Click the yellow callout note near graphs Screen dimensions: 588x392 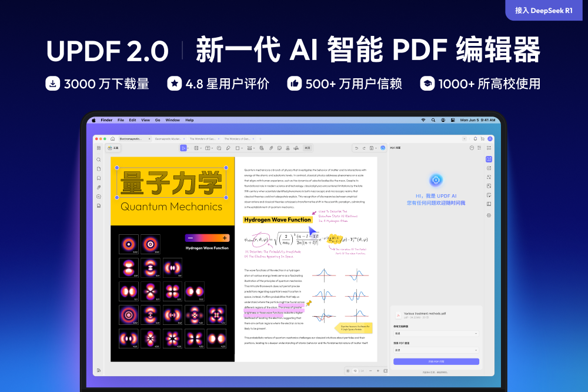click(x=353, y=328)
